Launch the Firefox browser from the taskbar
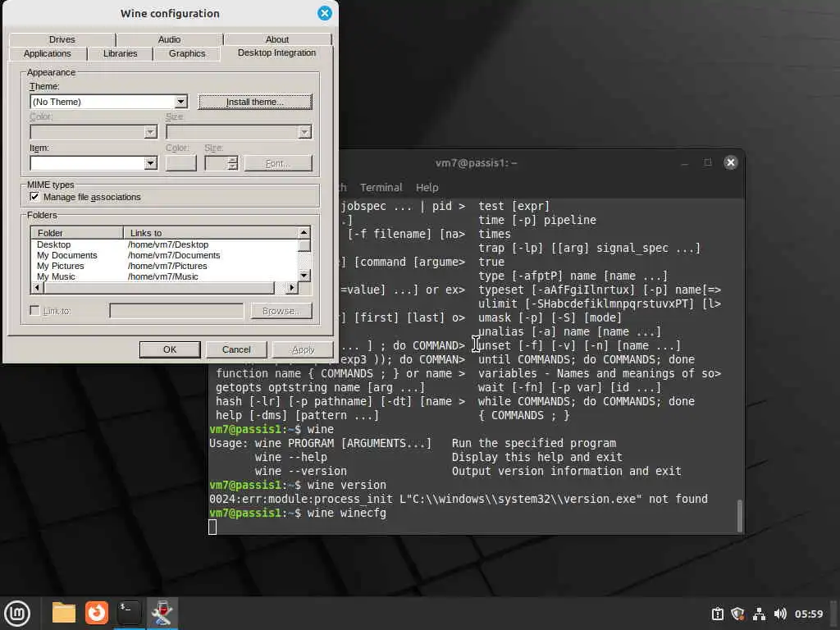840x630 pixels. (97, 613)
